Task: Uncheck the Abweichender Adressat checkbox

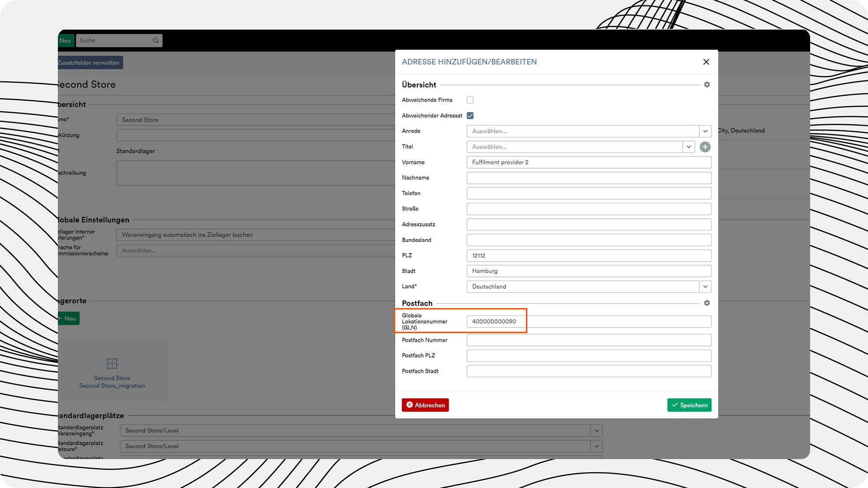Action: click(470, 116)
